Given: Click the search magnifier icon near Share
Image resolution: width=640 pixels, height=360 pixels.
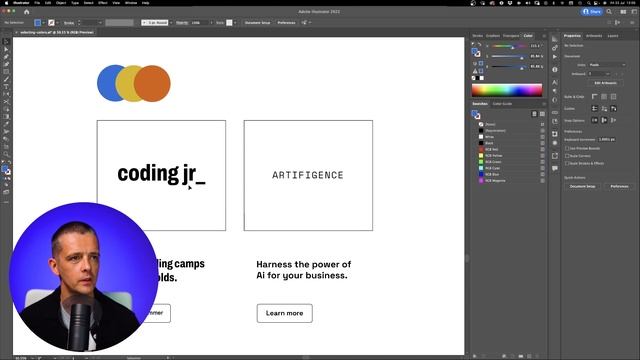Looking at the screenshot, I should point(609,12).
